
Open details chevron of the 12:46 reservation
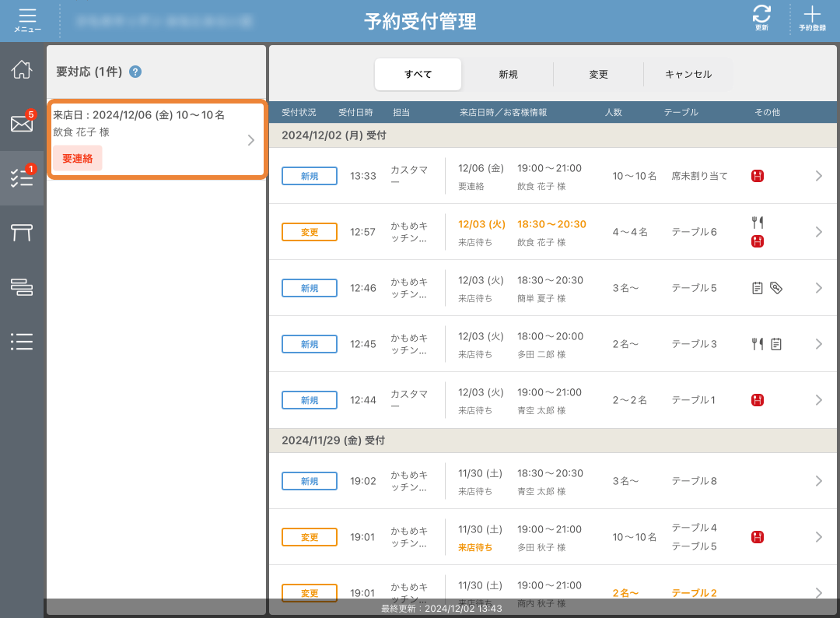[x=818, y=288]
